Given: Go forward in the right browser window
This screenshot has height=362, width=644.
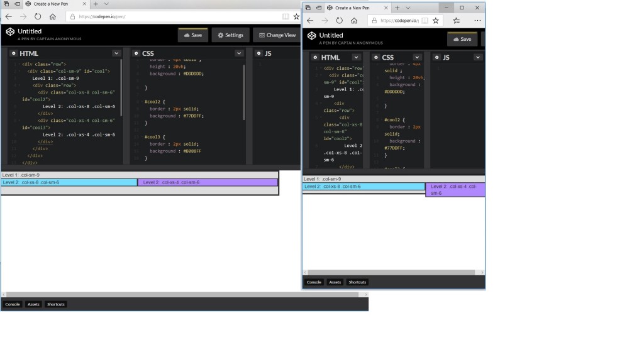Looking at the screenshot, I should tap(325, 21).
